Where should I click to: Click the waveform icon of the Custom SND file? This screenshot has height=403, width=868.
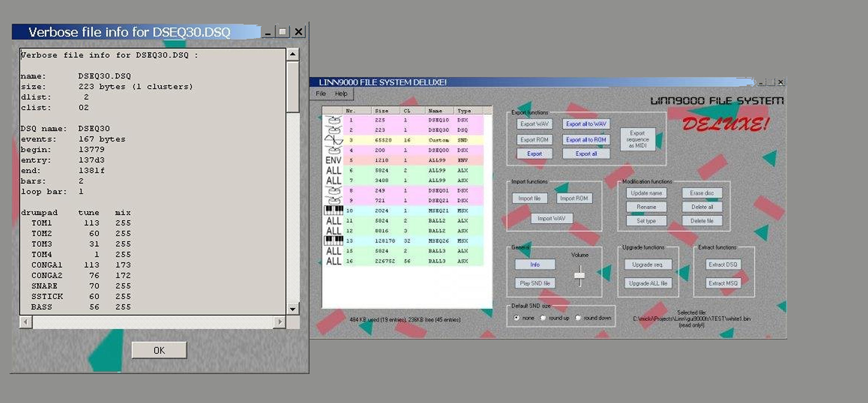pyautogui.click(x=334, y=140)
